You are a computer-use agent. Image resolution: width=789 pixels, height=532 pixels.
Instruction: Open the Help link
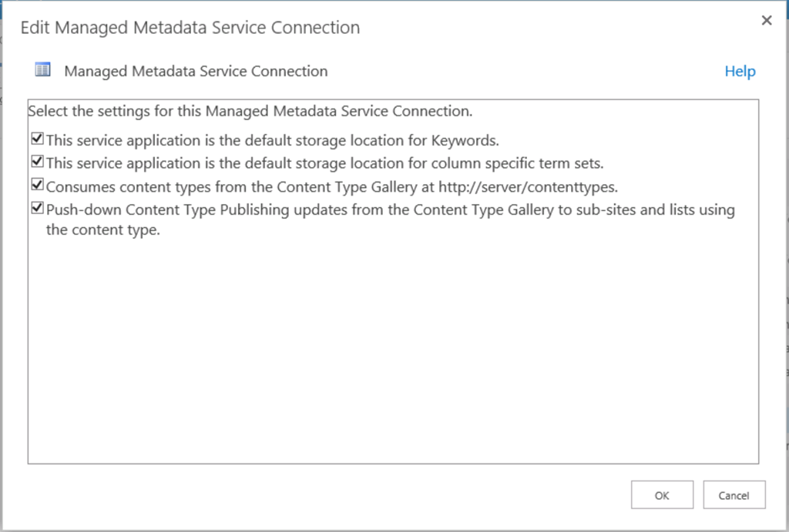coord(740,72)
